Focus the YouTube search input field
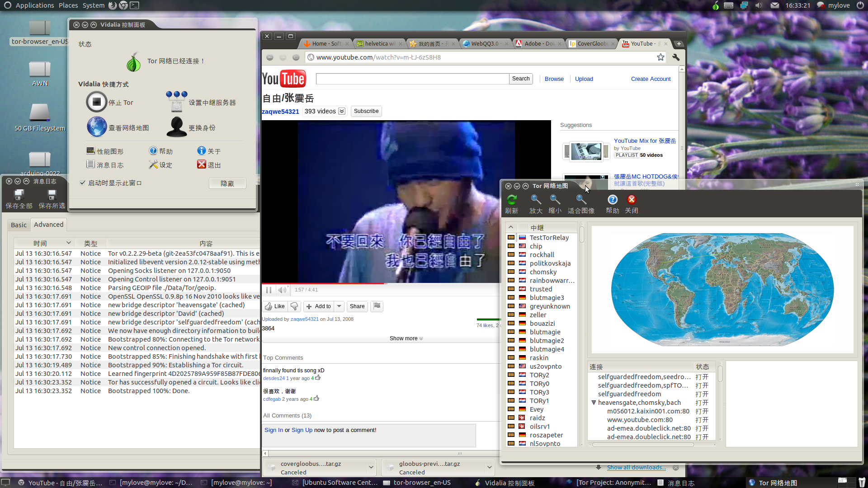Viewport: 868px width, 488px height. click(412, 79)
